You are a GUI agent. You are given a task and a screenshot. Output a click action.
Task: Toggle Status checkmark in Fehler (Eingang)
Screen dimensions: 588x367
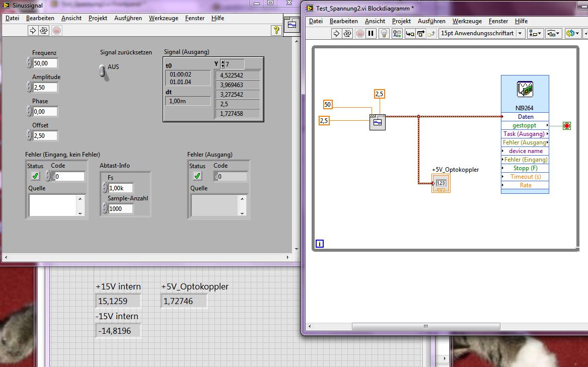pyautogui.click(x=35, y=176)
